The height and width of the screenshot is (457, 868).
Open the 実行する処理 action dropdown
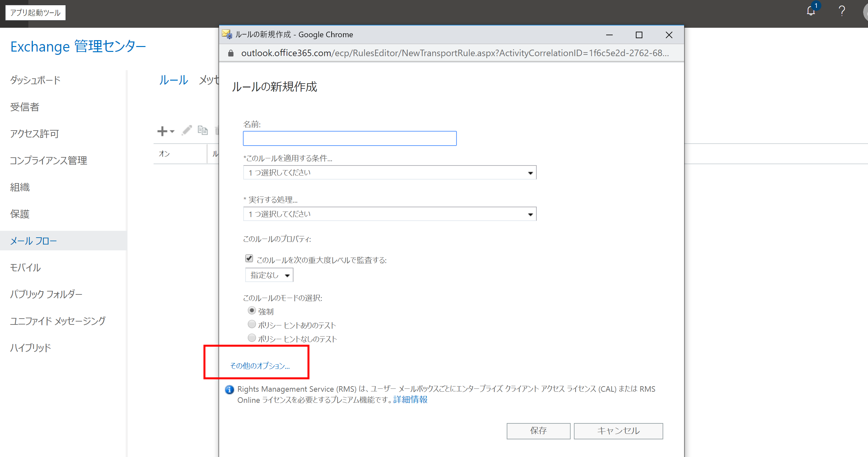click(x=390, y=214)
